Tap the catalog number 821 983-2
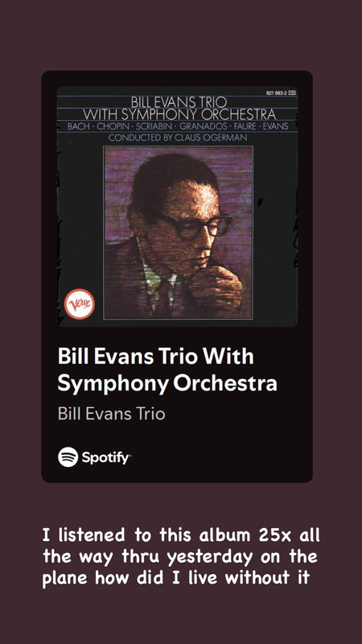 277,93
